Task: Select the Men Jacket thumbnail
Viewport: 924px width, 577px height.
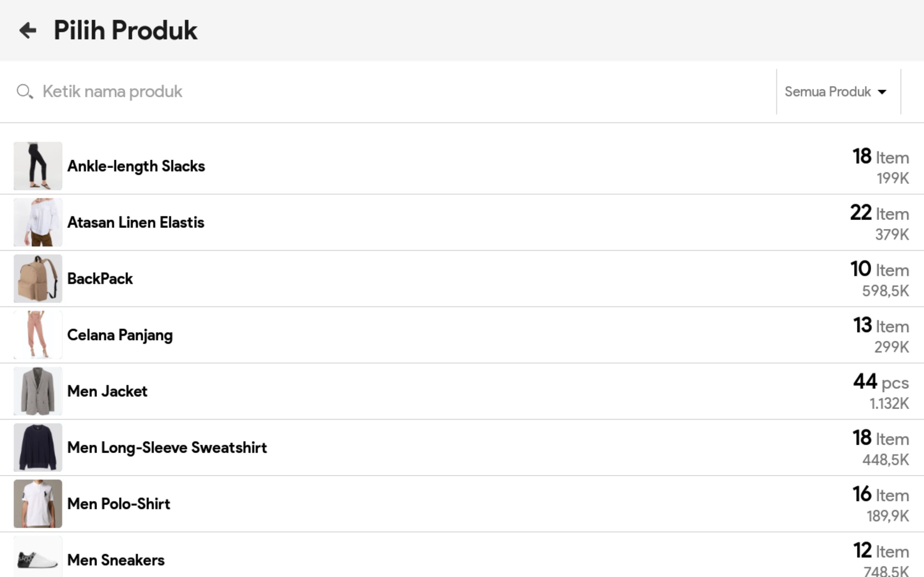Action: tap(38, 391)
